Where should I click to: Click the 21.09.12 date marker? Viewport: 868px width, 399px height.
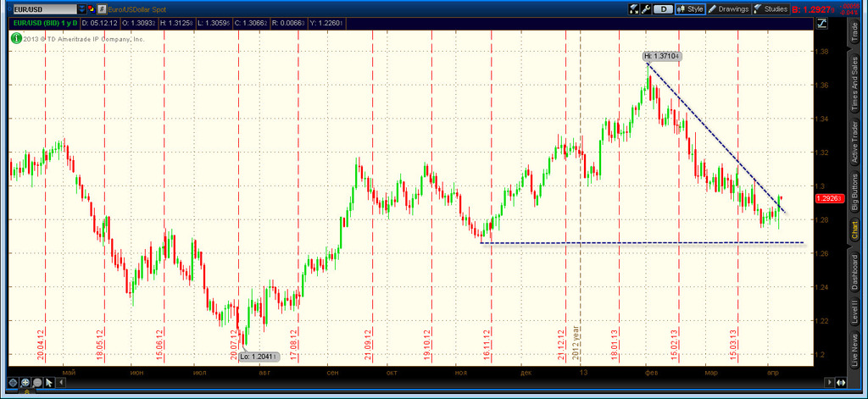tap(368, 346)
